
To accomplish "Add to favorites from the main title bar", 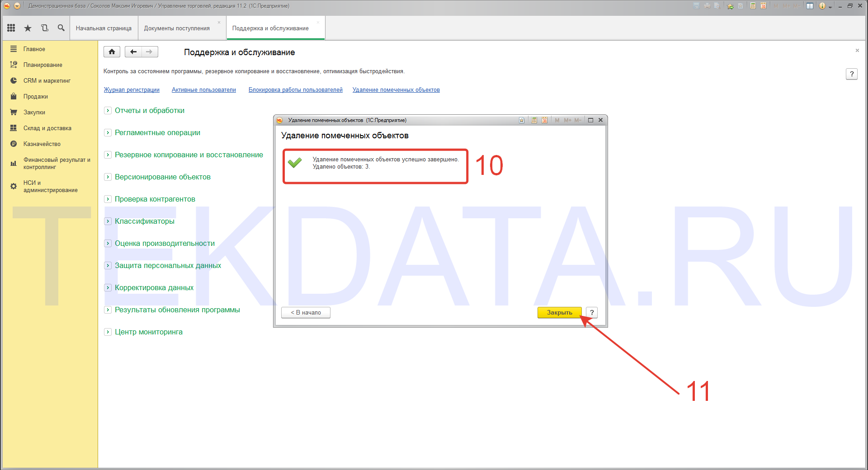I will 741,6.
